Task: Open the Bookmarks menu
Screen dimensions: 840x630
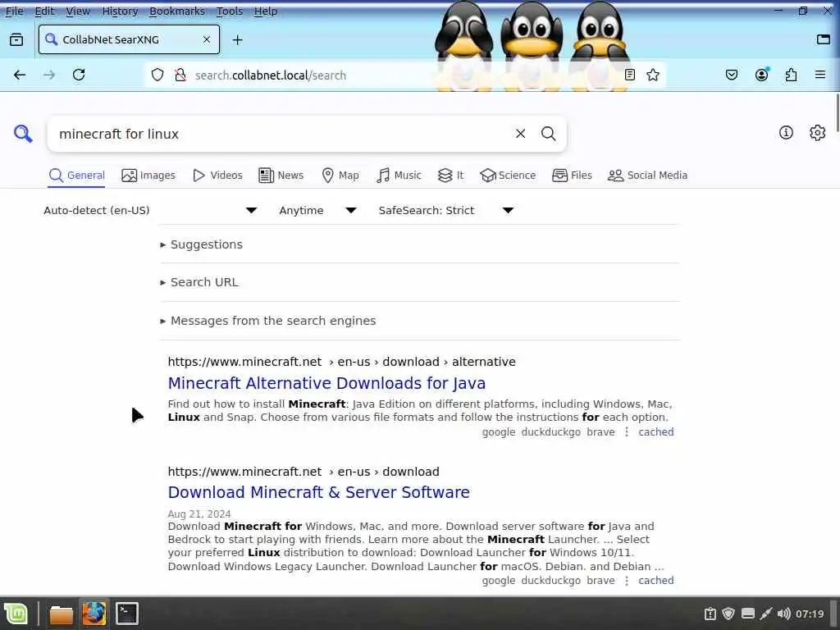Action: pos(177,11)
